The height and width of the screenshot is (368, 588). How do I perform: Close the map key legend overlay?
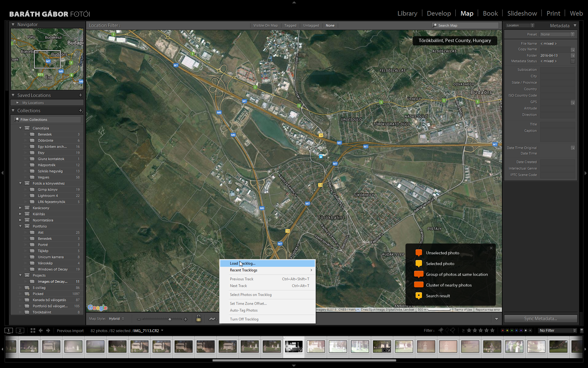click(491, 248)
